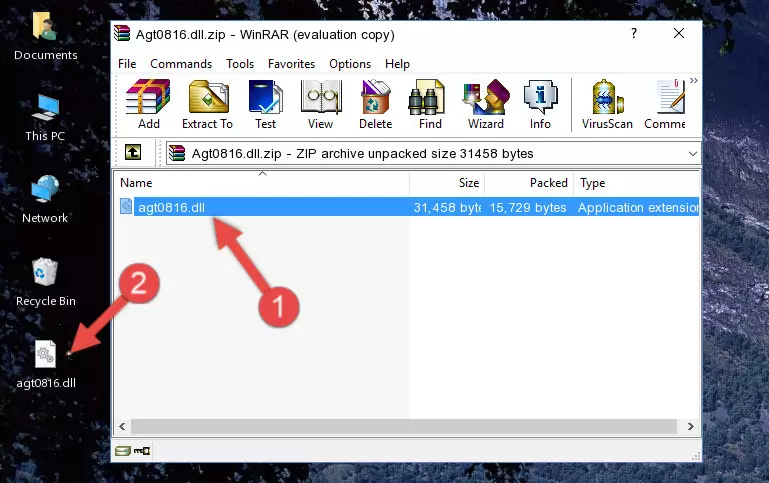Open the Comment tool
The height and width of the screenshot is (483, 769).
click(x=665, y=104)
